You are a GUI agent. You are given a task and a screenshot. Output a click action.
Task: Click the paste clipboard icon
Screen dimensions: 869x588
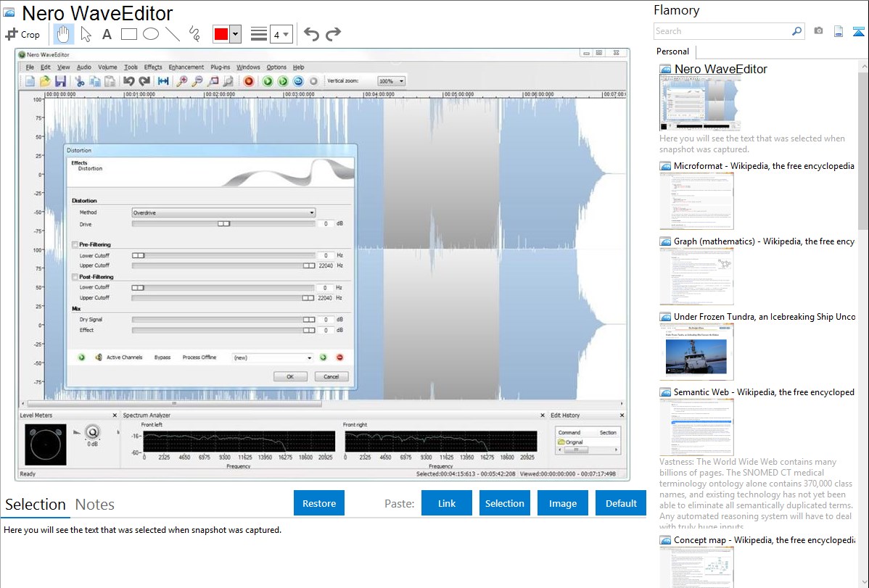pos(110,81)
